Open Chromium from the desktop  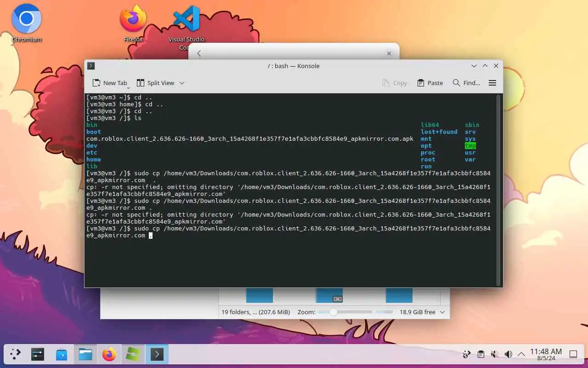[27, 23]
